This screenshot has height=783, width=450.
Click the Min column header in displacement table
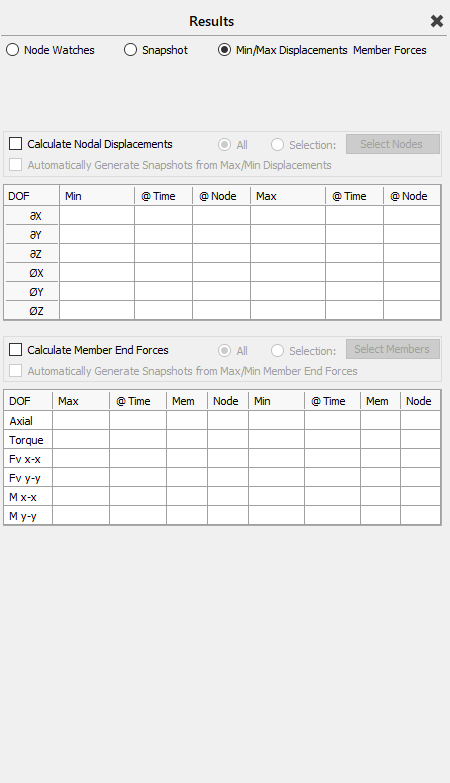point(97,196)
